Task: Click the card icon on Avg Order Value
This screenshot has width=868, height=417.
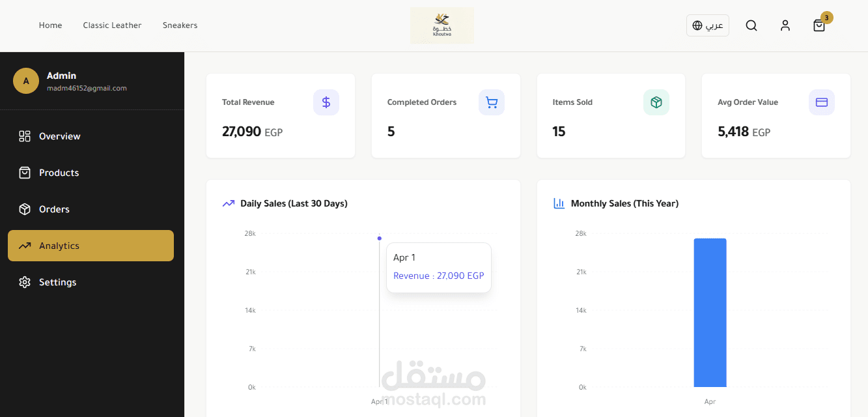Action: coord(822,102)
